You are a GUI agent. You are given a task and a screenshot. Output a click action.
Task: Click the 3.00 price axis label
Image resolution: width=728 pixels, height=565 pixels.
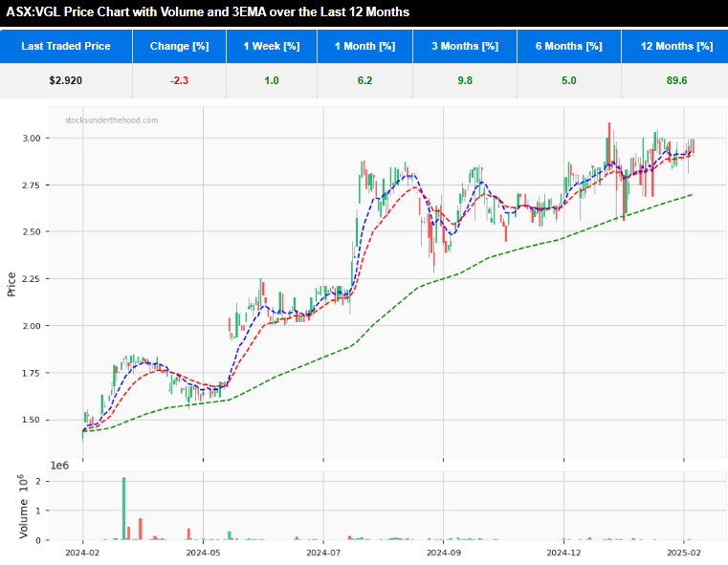pyautogui.click(x=32, y=139)
